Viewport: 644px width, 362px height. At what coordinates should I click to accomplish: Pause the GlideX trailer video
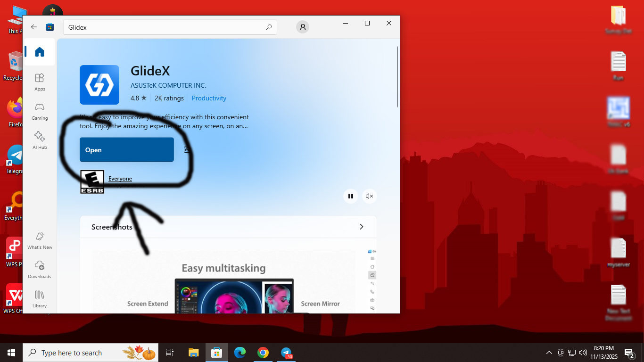(x=351, y=196)
